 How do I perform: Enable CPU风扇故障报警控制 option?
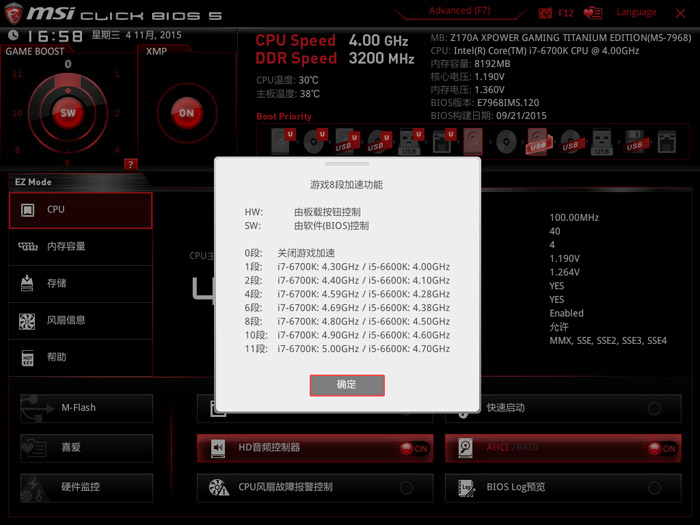click(406, 488)
